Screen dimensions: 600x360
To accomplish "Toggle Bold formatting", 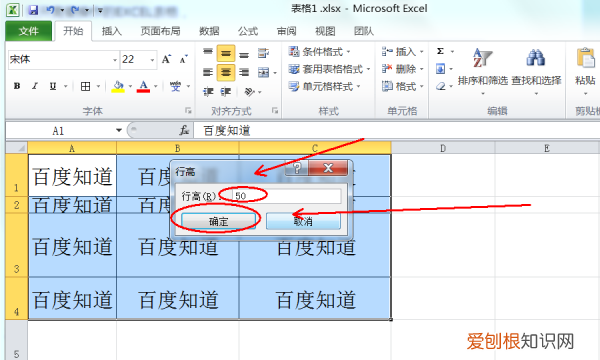I will tap(17, 86).
